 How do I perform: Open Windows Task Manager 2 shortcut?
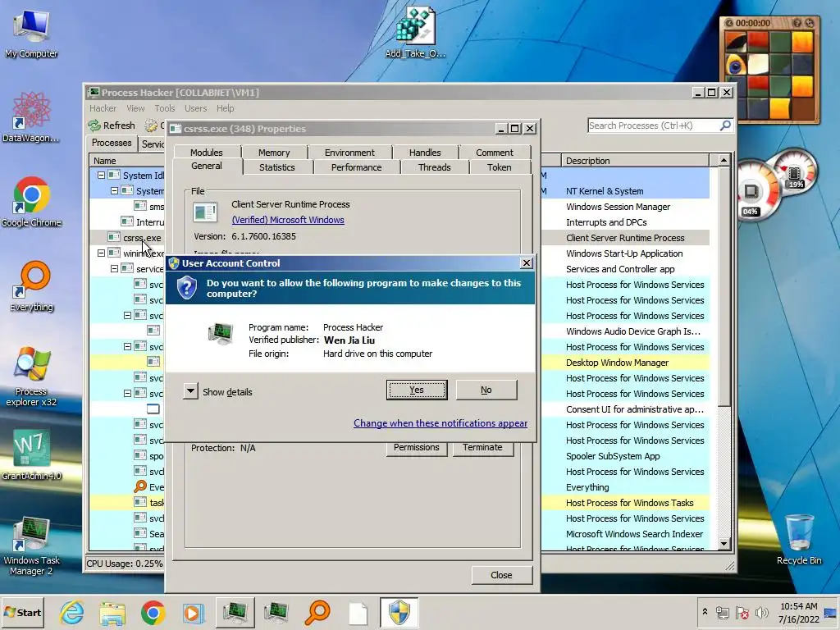point(31,546)
